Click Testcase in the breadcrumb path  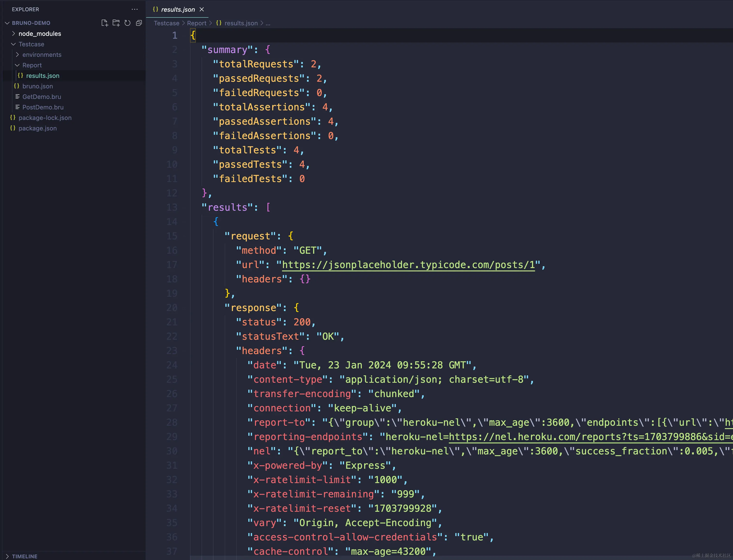pyautogui.click(x=166, y=23)
